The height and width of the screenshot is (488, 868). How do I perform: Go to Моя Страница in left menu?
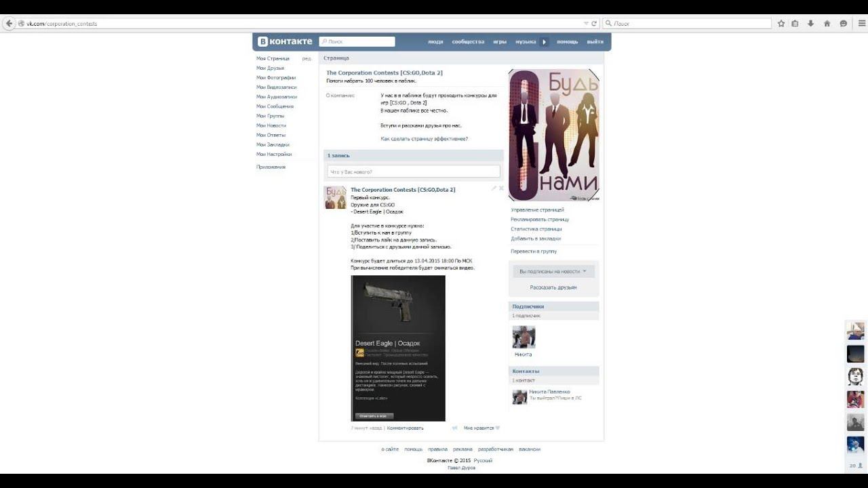tap(273, 58)
